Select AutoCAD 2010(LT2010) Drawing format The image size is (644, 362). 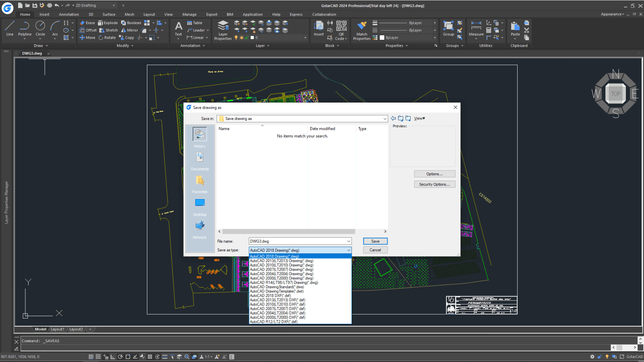click(282, 265)
